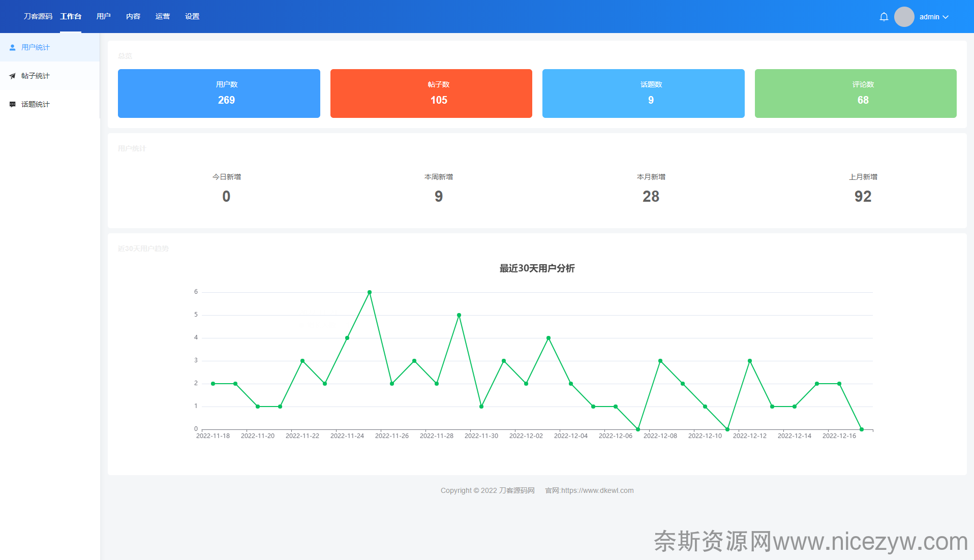
Task: Click the peak chart point at value 6
Action: 370,292
